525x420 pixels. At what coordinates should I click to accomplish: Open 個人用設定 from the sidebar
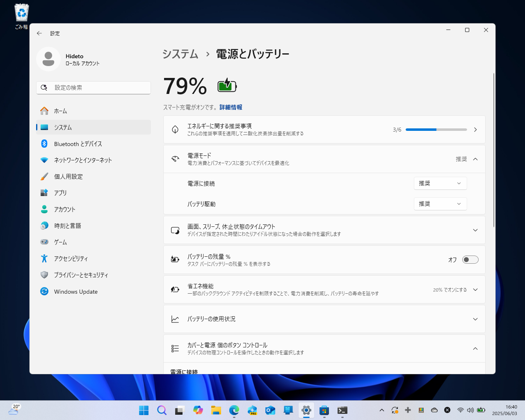pyautogui.click(x=68, y=176)
